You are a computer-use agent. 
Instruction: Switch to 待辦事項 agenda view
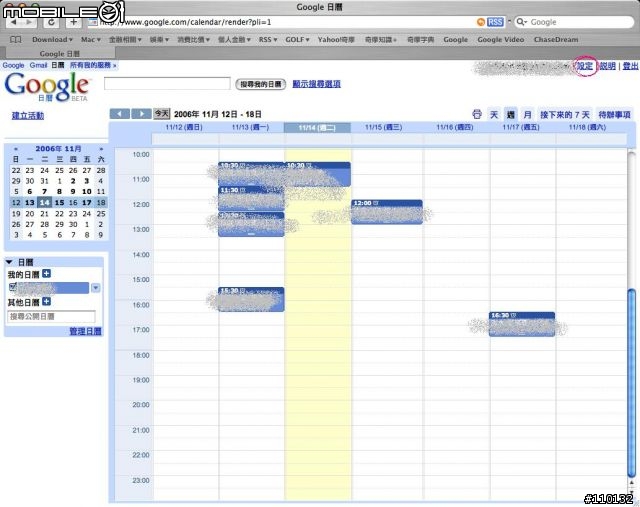[x=614, y=115]
